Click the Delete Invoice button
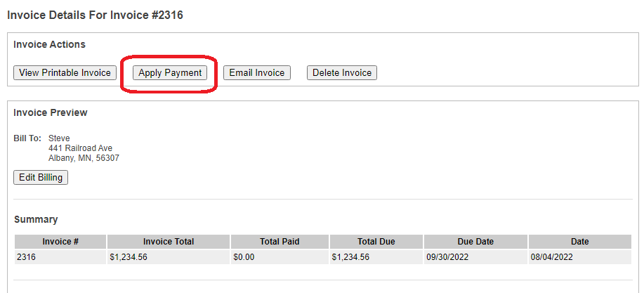644x293 pixels. coord(342,73)
